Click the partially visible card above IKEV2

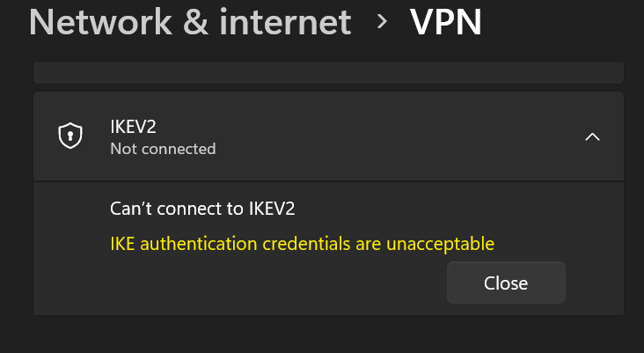click(x=327, y=73)
